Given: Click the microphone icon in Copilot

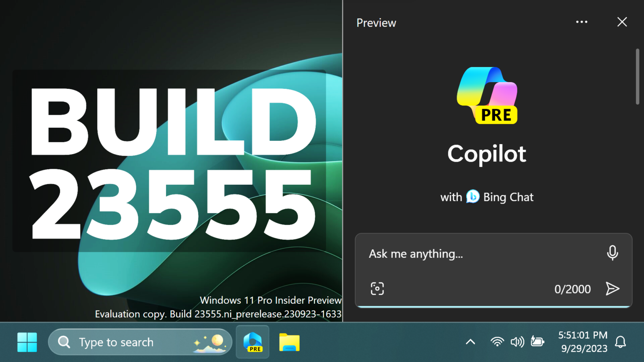Looking at the screenshot, I should (612, 253).
